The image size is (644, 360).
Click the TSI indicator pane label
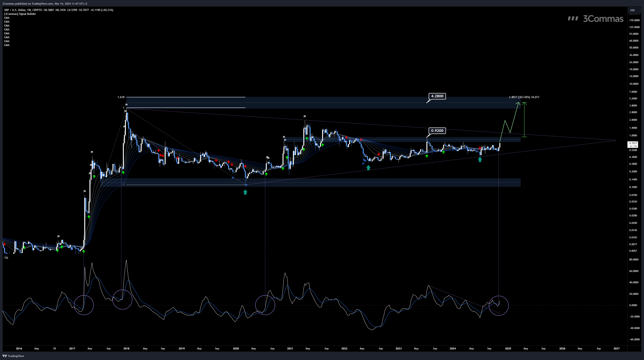[6, 258]
